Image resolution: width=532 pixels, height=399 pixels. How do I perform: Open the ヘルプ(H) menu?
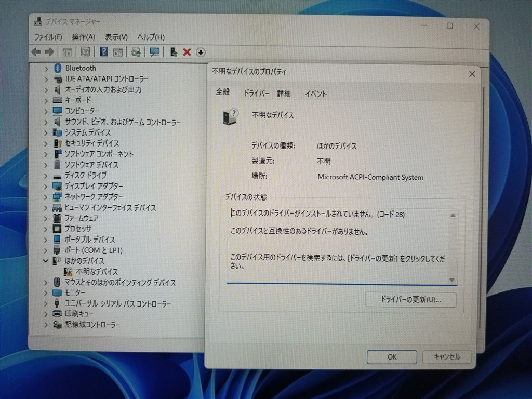pyautogui.click(x=151, y=37)
